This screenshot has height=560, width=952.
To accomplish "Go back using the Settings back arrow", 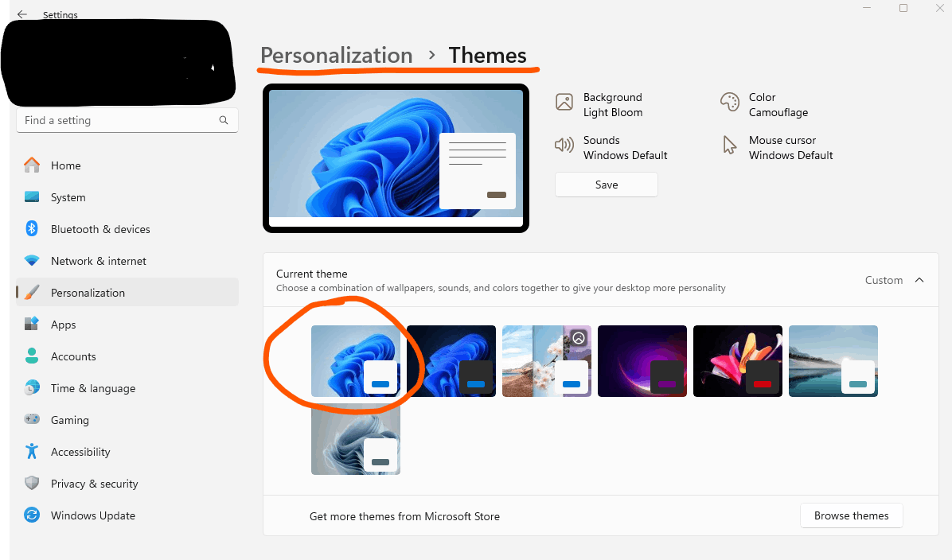I will 21,14.
